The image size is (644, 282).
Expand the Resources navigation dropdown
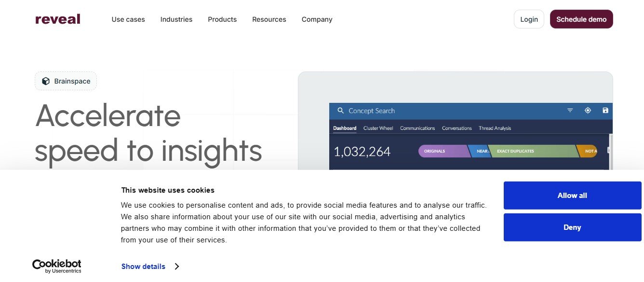click(x=269, y=19)
